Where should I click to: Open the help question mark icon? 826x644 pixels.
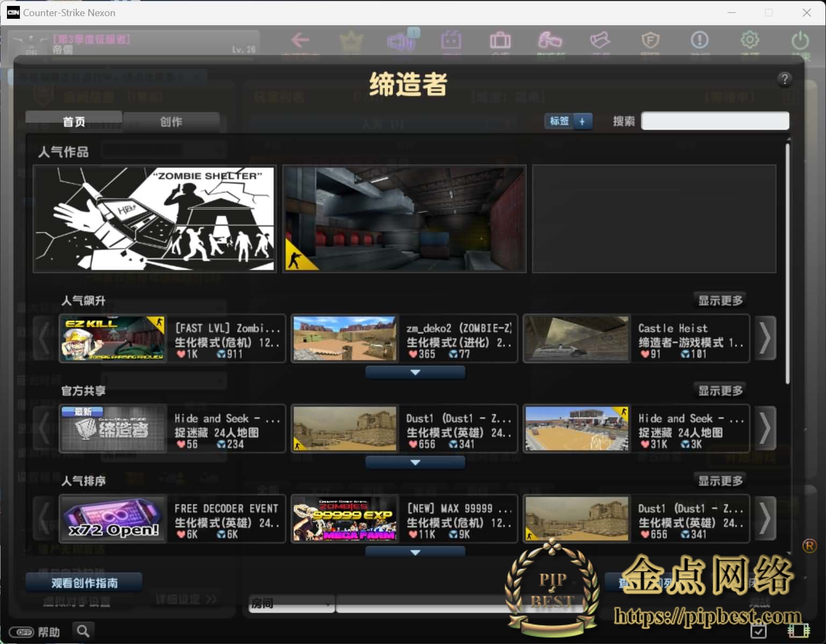tap(784, 79)
